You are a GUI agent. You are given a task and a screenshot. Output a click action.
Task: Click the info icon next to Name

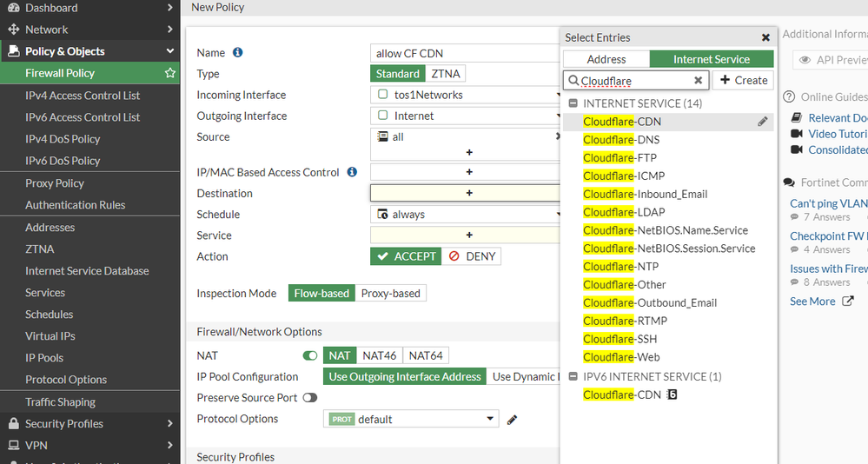[x=238, y=53]
